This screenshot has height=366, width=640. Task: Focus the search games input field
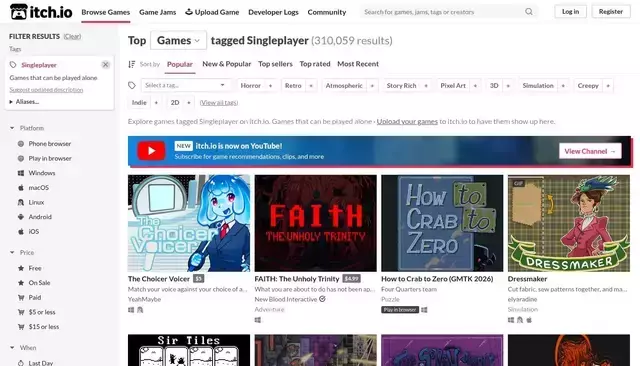pyautogui.click(x=443, y=12)
